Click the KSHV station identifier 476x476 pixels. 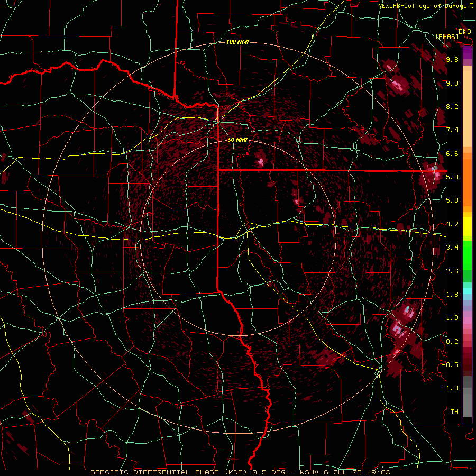pos(309,472)
